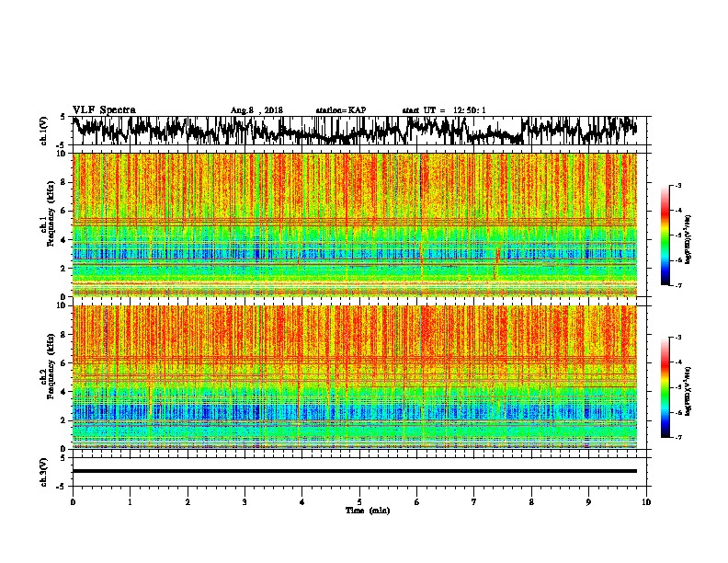Image resolution: width=728 pixels, height=563 pixels.
Task: Click the time axis tick label "5"
Action: pos(359,502)
